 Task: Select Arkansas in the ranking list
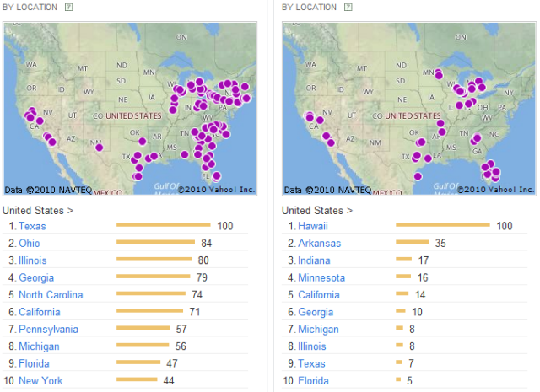318,244
